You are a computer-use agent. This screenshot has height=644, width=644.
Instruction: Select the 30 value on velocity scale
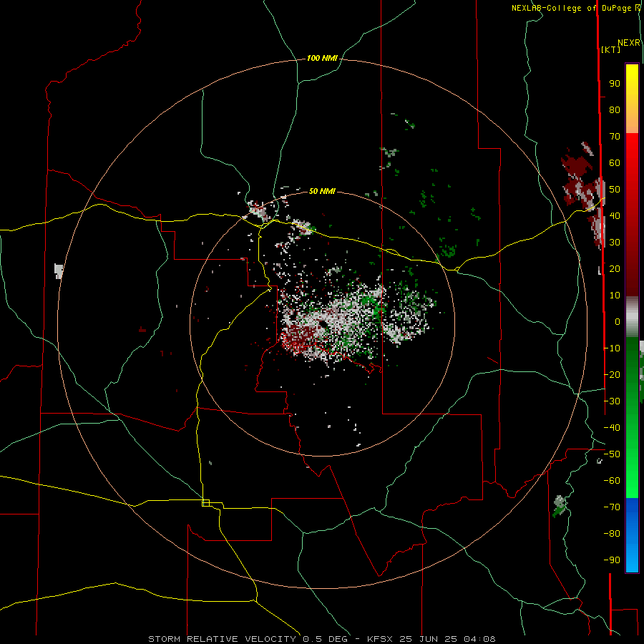(615, 243)
